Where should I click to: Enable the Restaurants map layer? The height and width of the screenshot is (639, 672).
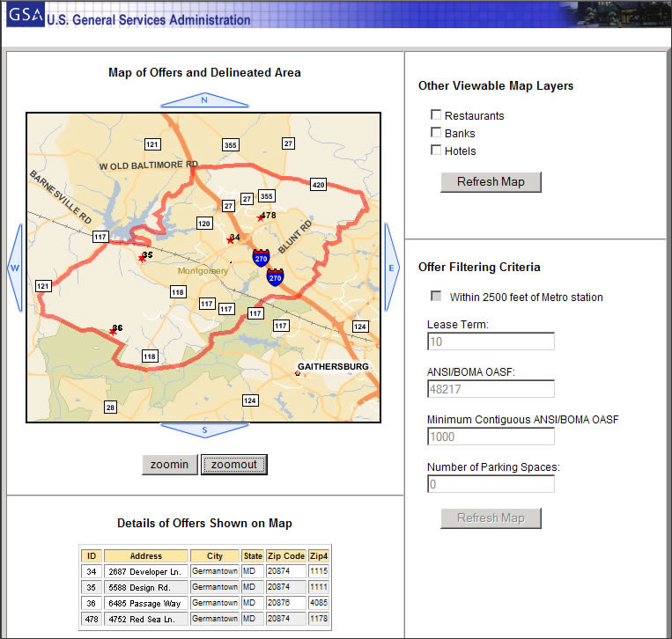click(x=436, y=114)
